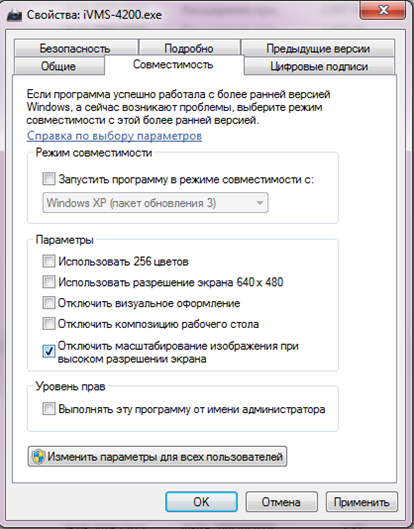414x529 pixels.
Task: Open the Подробно tab
Action: point(189,48)
